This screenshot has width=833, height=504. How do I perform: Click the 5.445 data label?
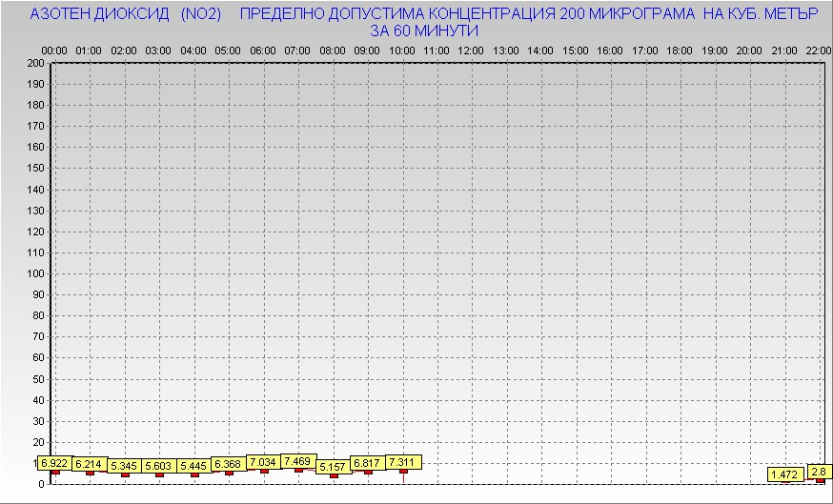tap(193, 466)
